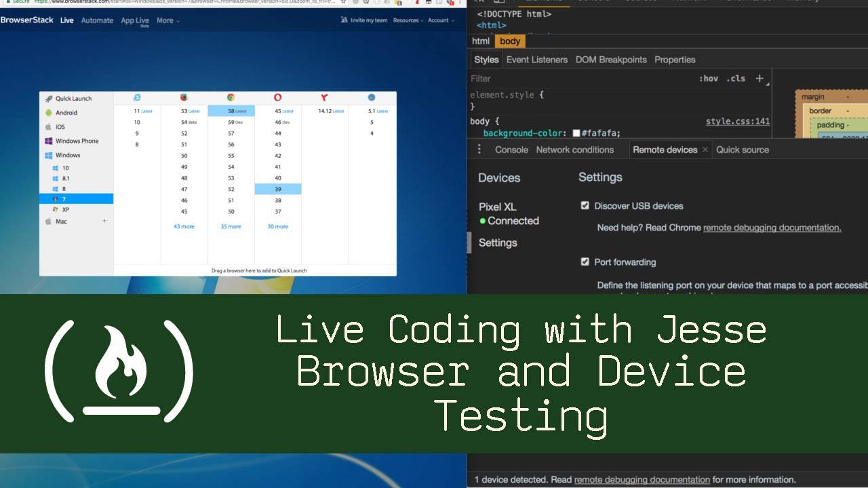Close the Remote devices drawer tab
868x488 pixels.
(x=705, y=150)
